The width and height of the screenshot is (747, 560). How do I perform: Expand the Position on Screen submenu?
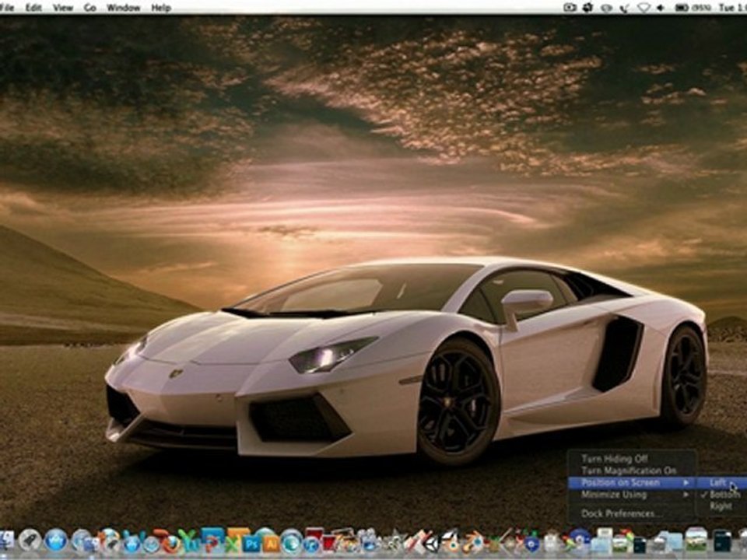632,482
